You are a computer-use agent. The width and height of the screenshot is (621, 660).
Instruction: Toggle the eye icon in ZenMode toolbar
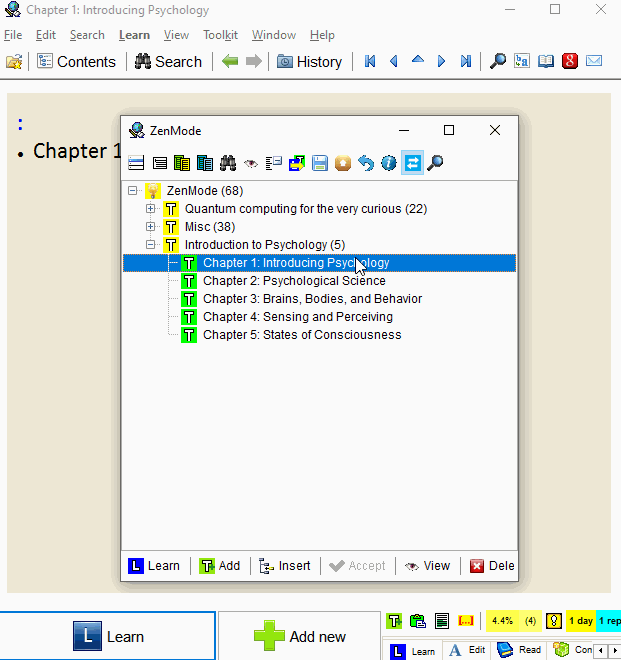click(251, 163)
